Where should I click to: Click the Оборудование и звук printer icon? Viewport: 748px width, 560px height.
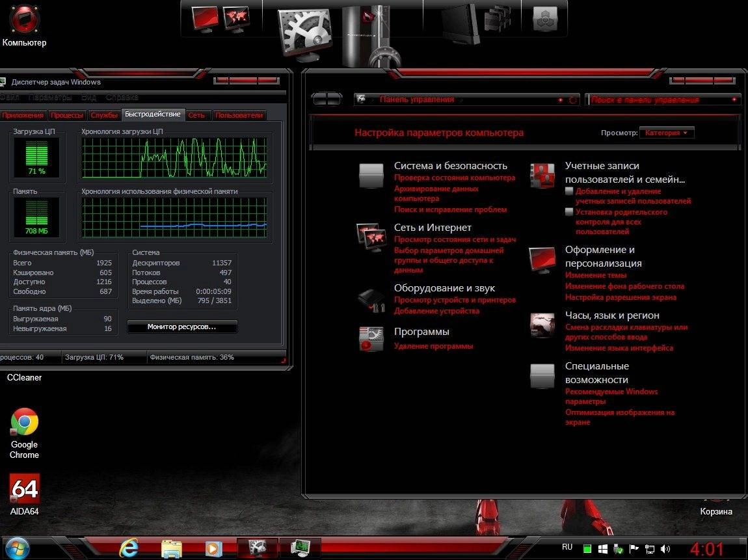pos(371,300)
